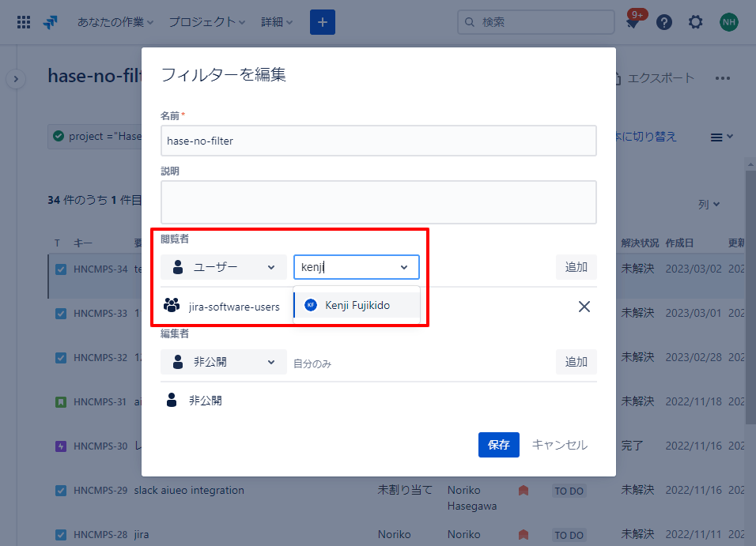This screenshot has height=546, width=756.
Task: Open the three-dot more actions menu
Action: pyautogui.click(x=722, y=78)
